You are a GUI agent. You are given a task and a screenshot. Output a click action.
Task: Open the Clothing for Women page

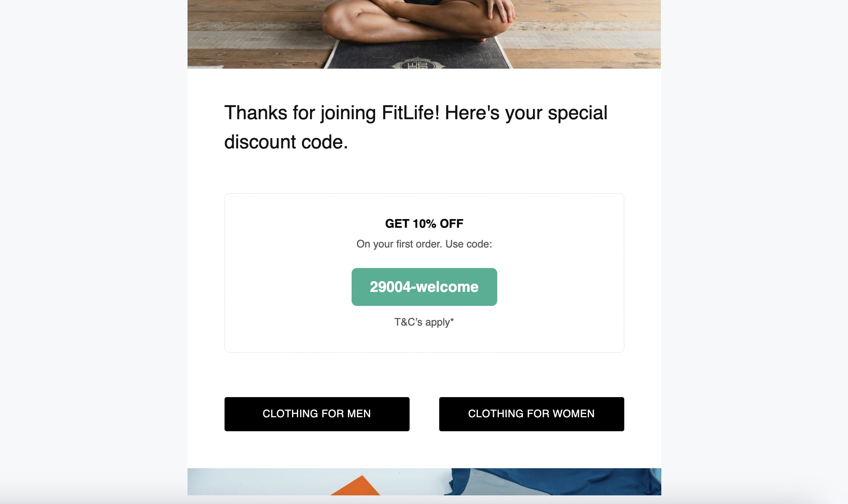coord(531,414)
